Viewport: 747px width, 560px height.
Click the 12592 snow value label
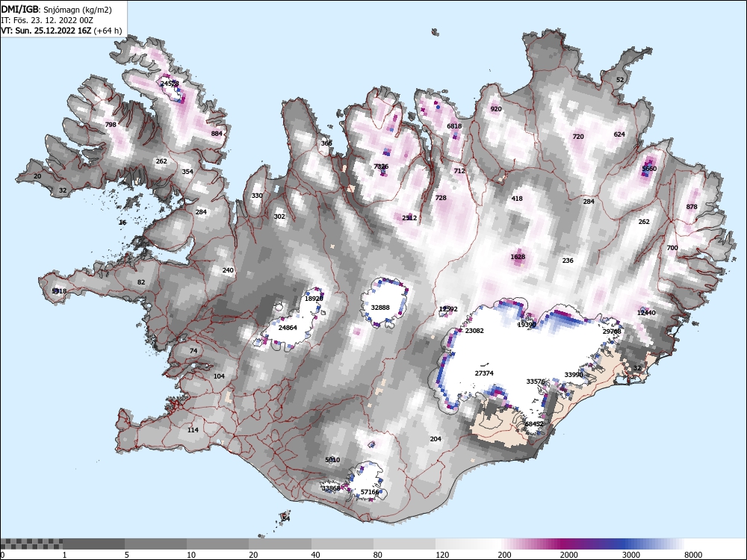coord(448,309)
